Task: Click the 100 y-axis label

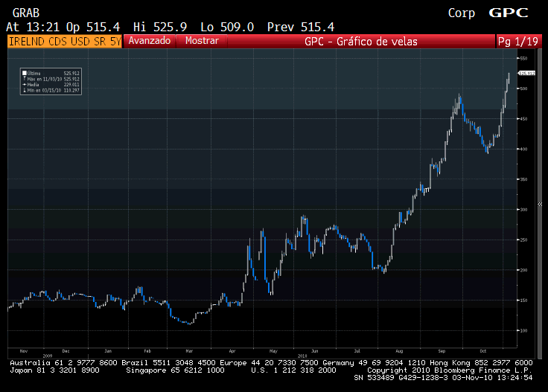Action: pos(523,330)
